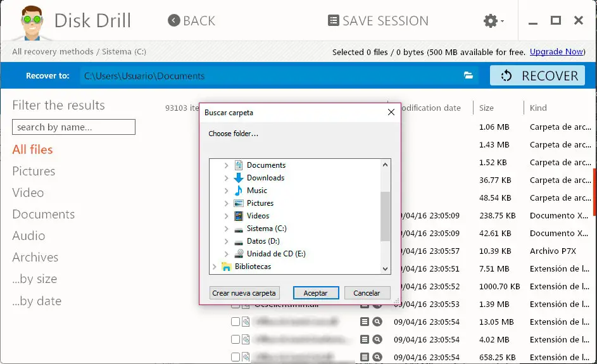Click the folder tree scroll down arrow
597x364 pixels.
tap(386, 269)
